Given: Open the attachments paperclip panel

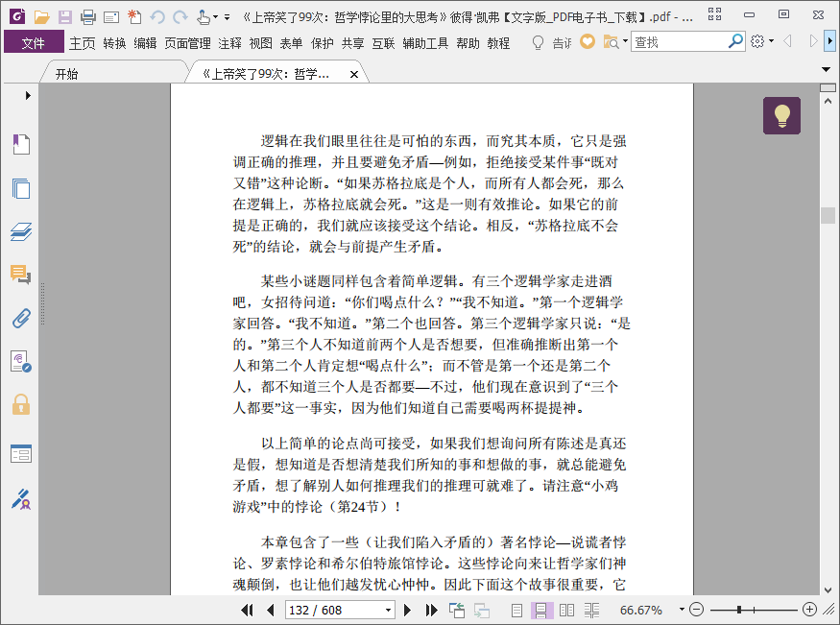Looking at the screenshot, I should tap(21, 318).
